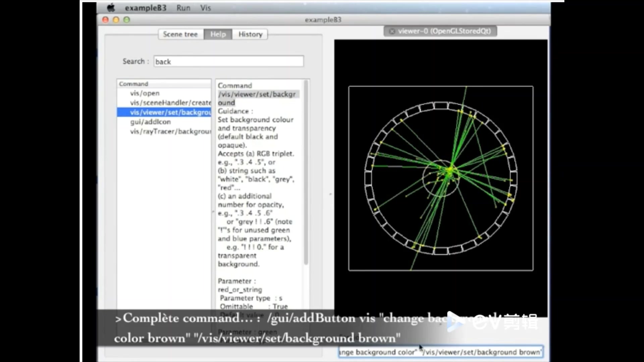
Task: Click the red window close button
Action: (x=105, y=20)
